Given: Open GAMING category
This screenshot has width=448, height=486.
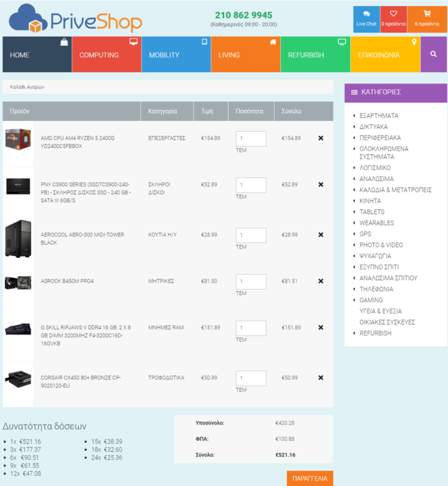Looking at the screenshot, I should tap(371, 300).
